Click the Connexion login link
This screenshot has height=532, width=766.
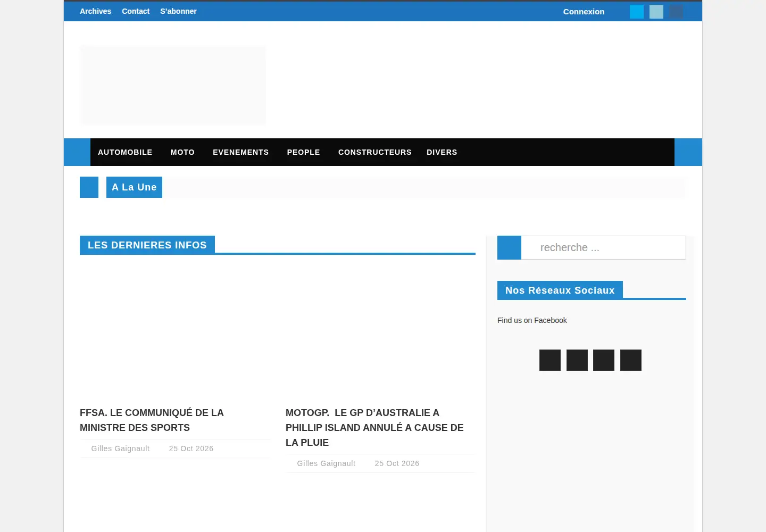coord(584,12)
